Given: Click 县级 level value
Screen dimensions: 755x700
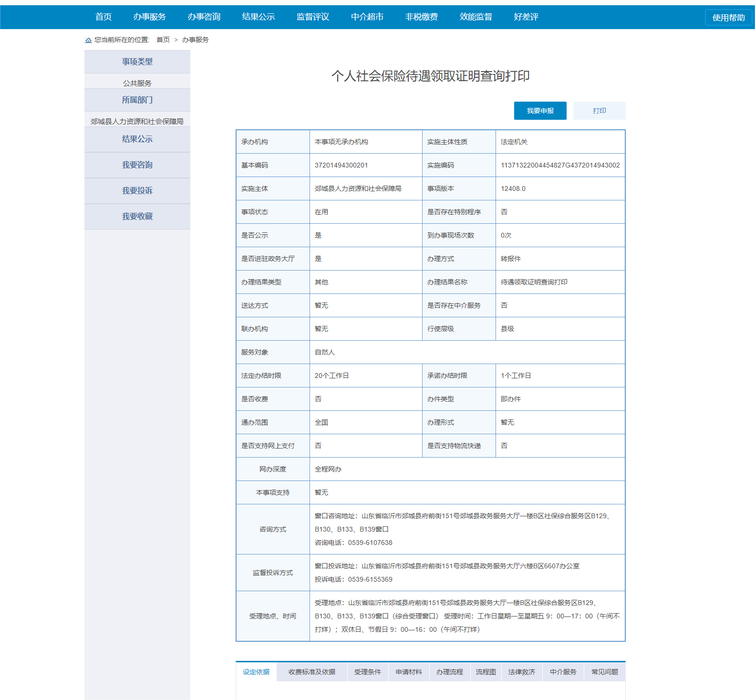Looking at the screenshot, I should [x=507, y=329].
